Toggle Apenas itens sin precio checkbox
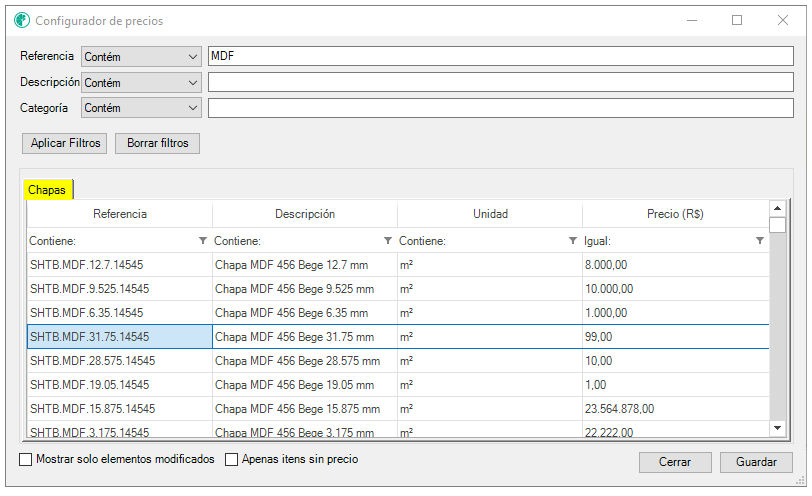 click(231, 460)
